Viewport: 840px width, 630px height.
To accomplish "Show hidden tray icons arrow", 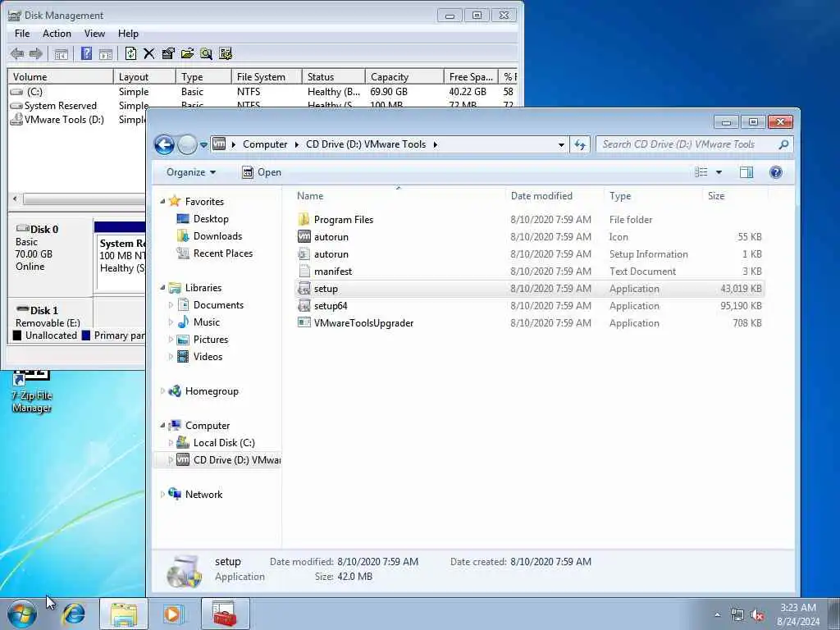I will (717, 615).
